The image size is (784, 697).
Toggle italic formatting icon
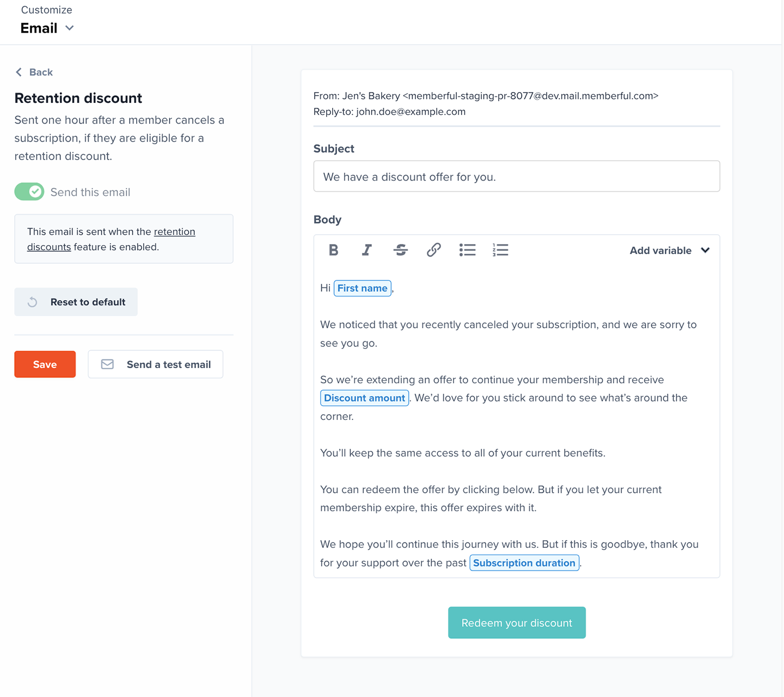point(367,250)
